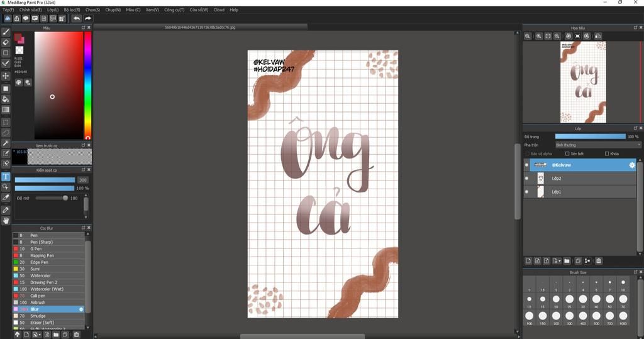Click the Redo arrow in the top toolbar
Image resolution: width=644 pixels, height=339 pixels.
tap(88, 19)
